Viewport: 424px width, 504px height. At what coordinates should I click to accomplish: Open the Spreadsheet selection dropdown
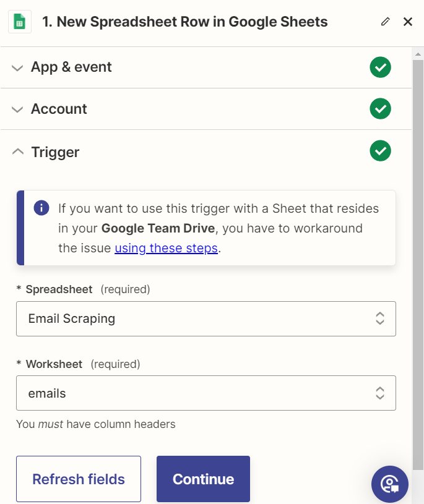(x=379, y=318)
